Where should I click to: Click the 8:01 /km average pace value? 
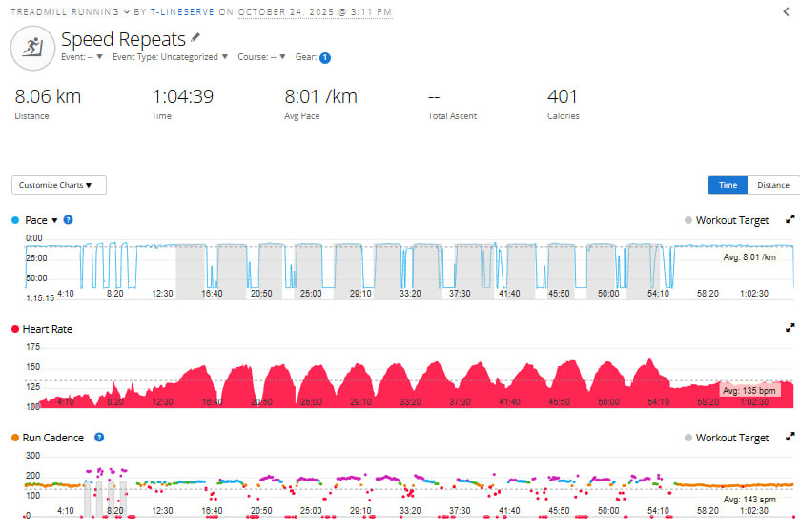tap(321, 96)
